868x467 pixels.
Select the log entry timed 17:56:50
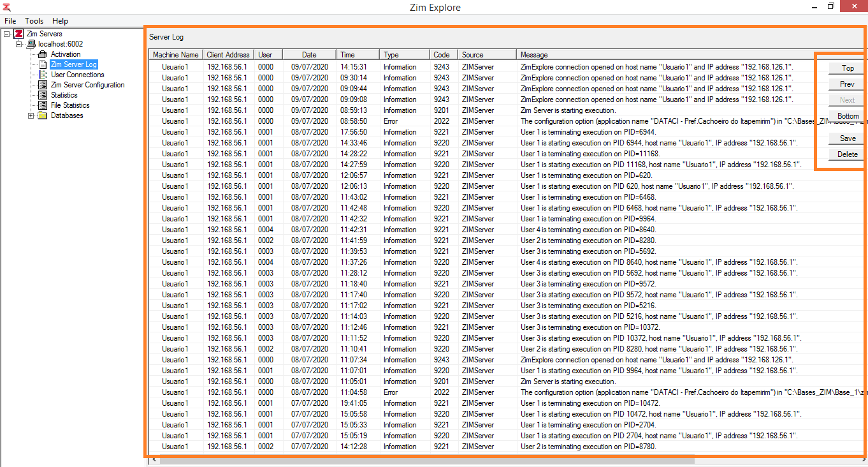pyautogui.click(x=507, y=132)
